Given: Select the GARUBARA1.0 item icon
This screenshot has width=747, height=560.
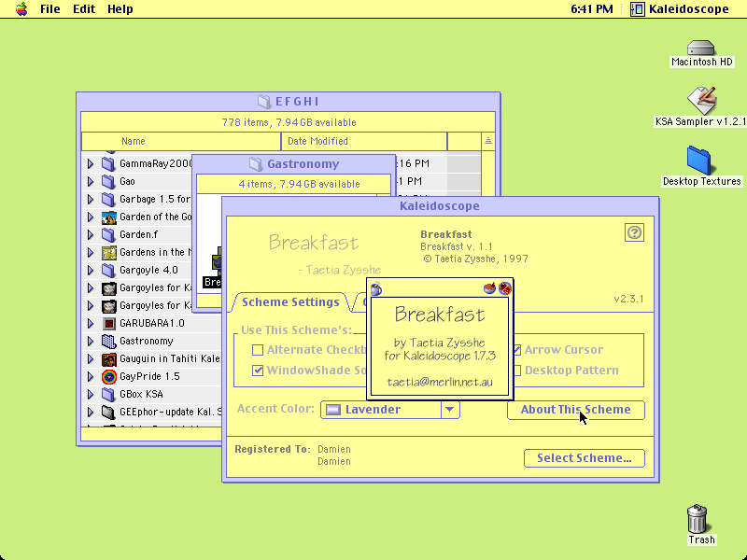Looking at the screenshot, I should coord(109,323).
